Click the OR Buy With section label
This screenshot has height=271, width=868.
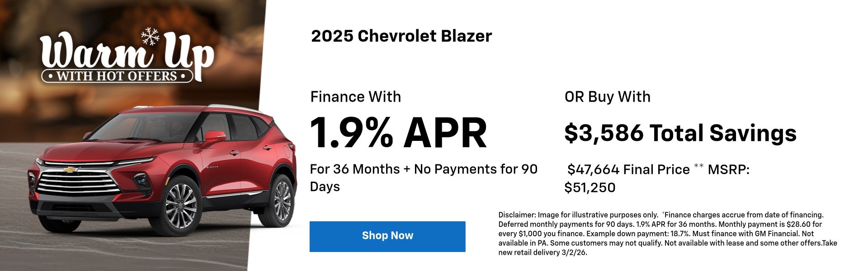[607, 96]
